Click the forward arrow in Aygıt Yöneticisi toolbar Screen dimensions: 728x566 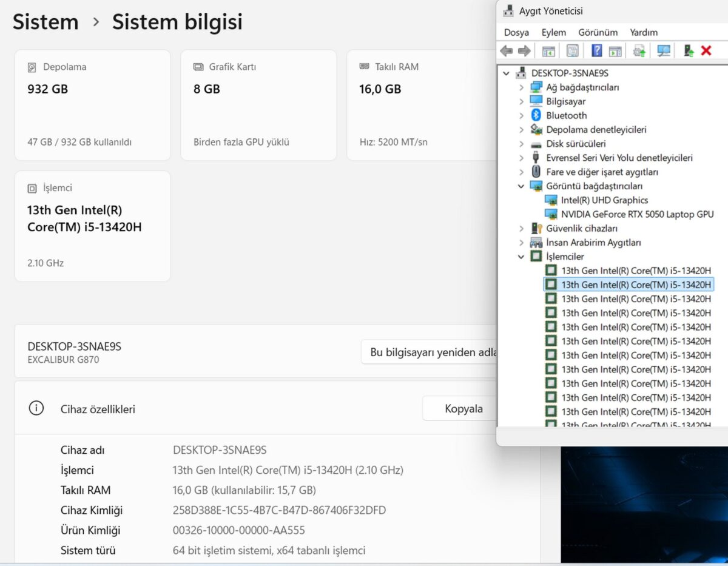pyautogui.click(x=524, y=51)
